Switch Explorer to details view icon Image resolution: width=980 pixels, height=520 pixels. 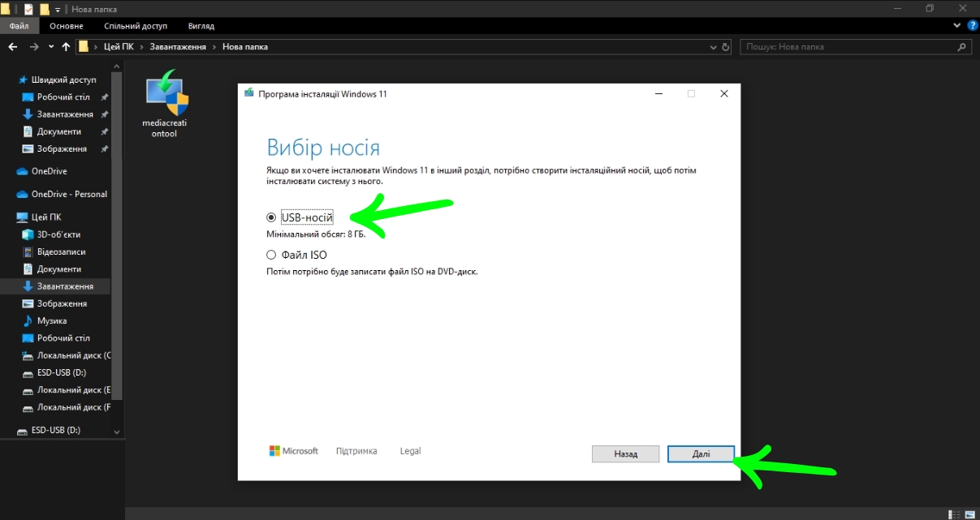tap(956, 513)
